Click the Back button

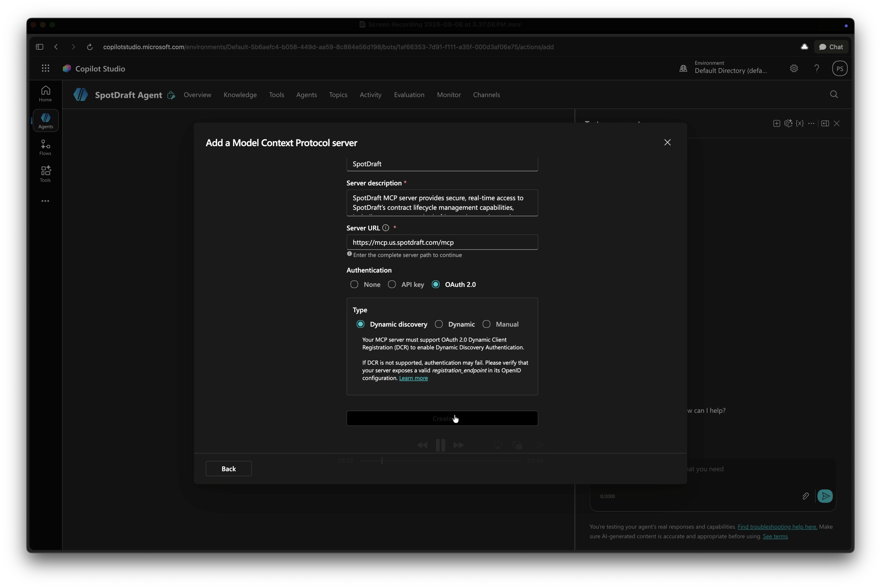click(229, 469)
